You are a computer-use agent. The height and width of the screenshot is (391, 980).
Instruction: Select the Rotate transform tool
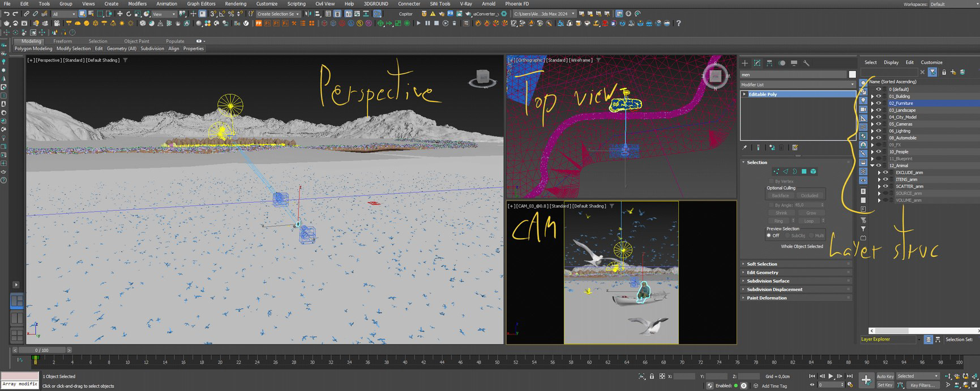(x=129, y=14)
